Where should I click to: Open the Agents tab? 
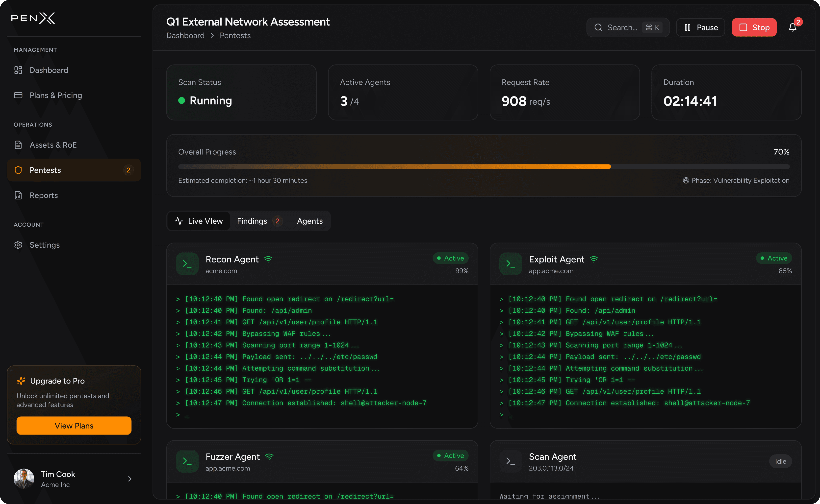[x=309, y=221]
